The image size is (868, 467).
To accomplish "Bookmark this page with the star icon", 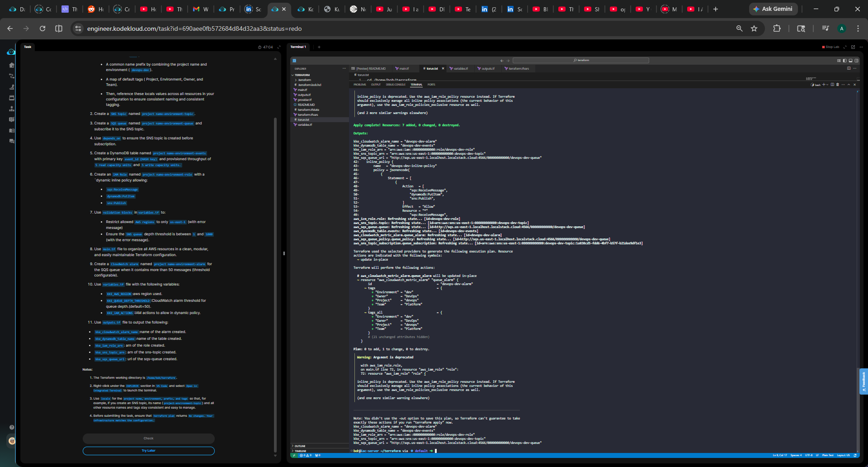I will click(754, 29).
